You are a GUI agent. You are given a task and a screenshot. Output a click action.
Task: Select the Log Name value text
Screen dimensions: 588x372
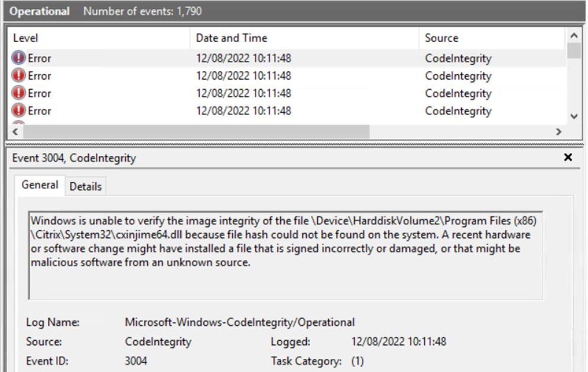239,322
